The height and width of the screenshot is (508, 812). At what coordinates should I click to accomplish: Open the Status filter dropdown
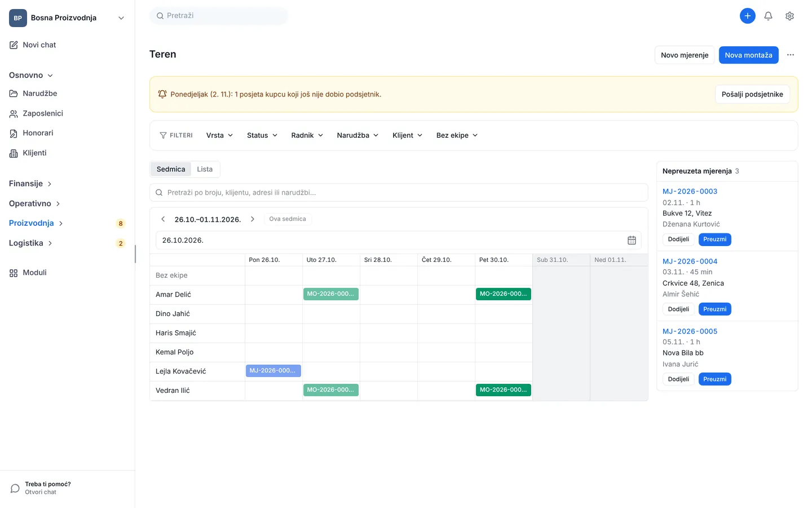262,135
